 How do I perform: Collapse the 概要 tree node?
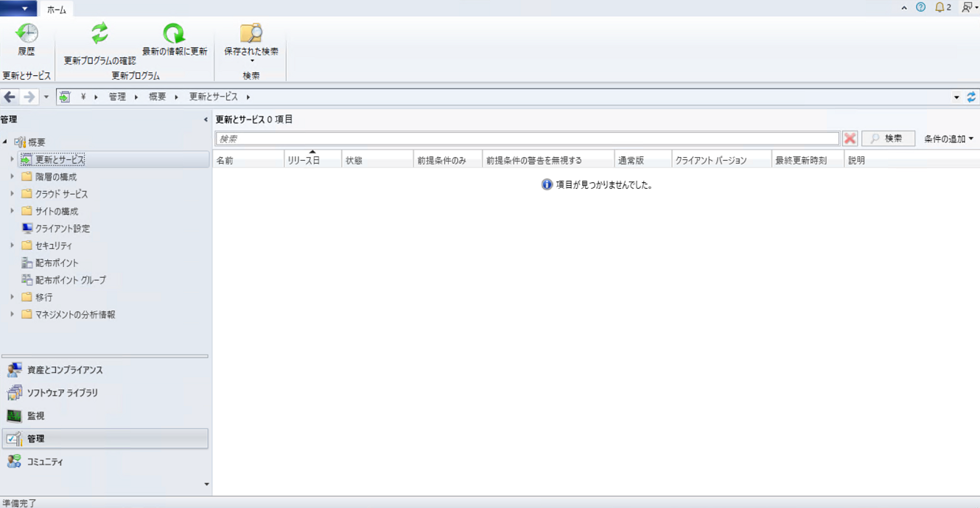tap(5, 142)
